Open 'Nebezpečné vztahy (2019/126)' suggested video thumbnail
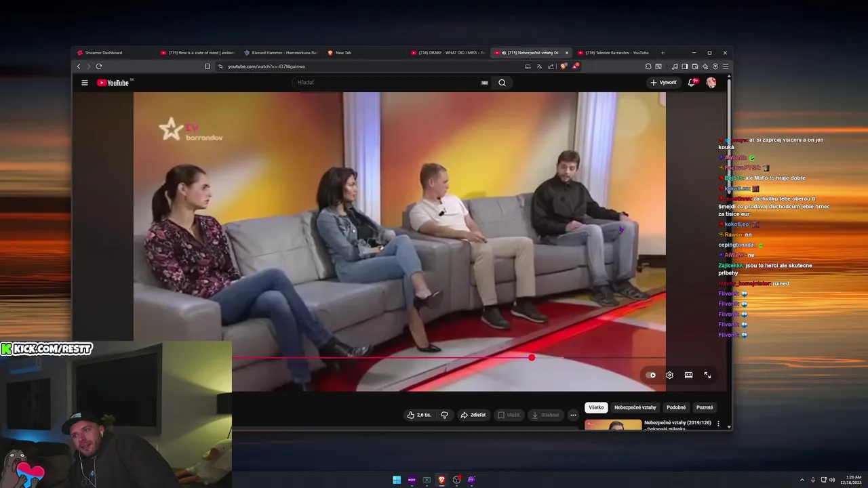Viewport: 868px width, 488px height. pyautogui.click(x=613, y=424)
